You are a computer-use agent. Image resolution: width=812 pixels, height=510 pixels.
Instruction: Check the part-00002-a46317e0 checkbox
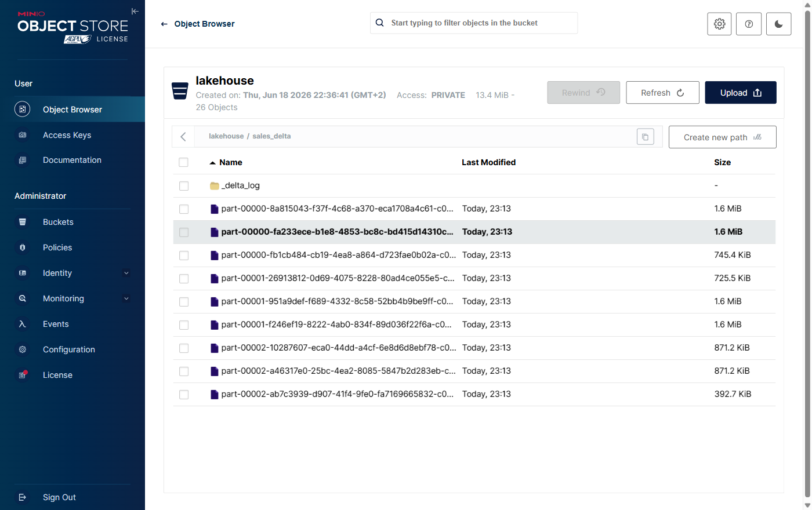(x=184, y=371)
